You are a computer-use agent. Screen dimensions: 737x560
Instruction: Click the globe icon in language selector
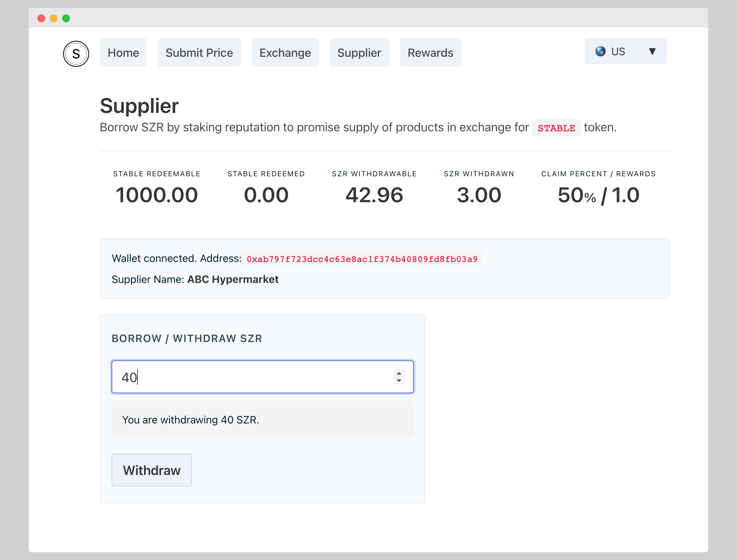(x=600, y=51)
